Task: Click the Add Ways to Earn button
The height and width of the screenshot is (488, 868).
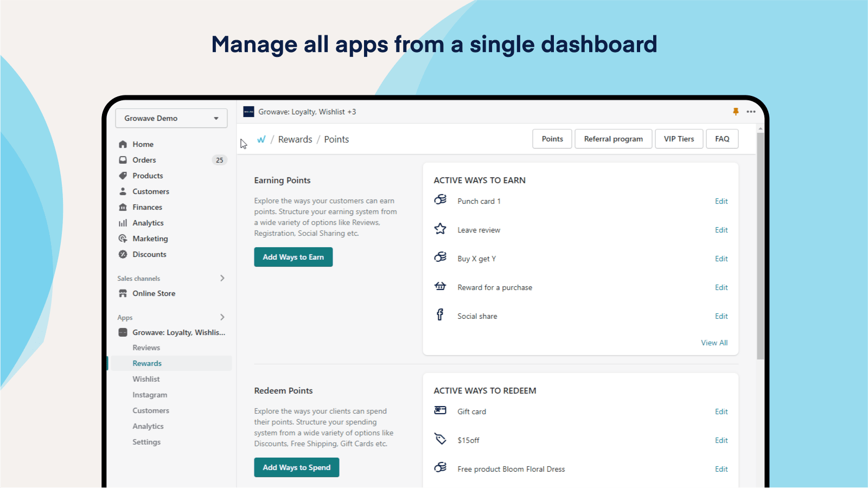Action: point(293,256)
